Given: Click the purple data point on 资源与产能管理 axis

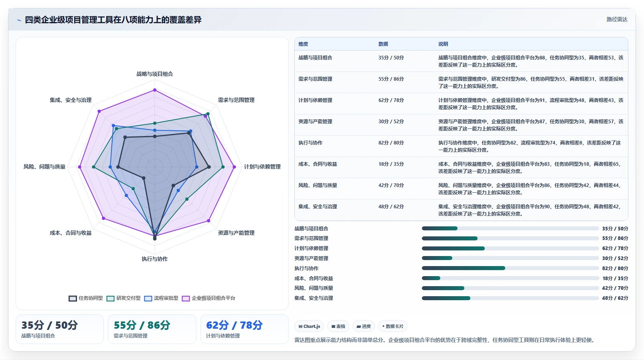Looking at the screenshot, I should [x=209, y=221].
